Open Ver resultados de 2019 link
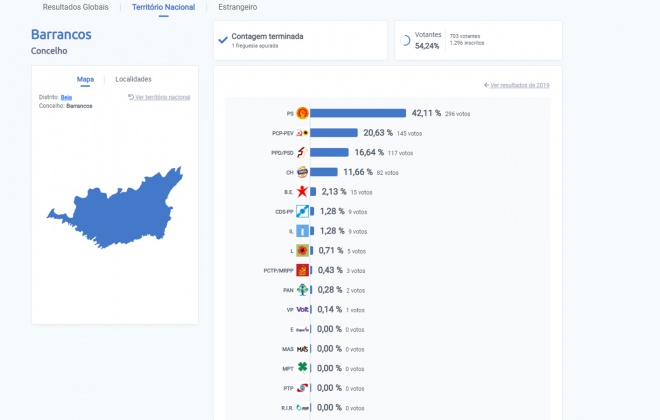660x420 pixels. point(516,85)
